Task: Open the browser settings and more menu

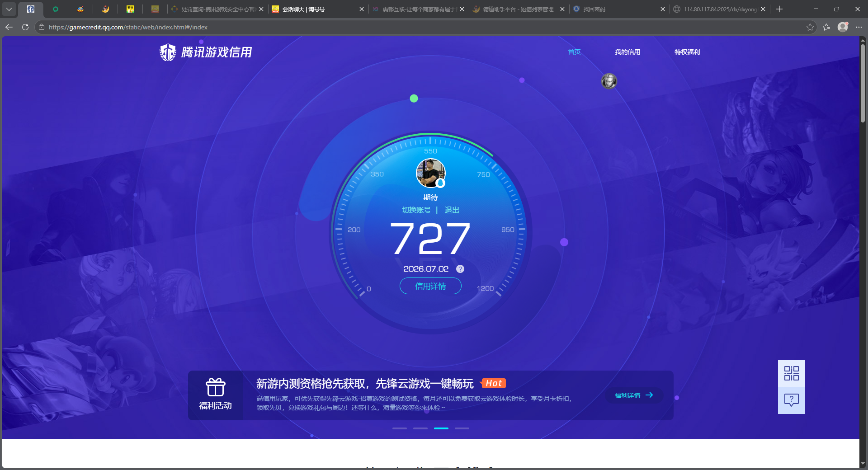Action: click(859, 27)
